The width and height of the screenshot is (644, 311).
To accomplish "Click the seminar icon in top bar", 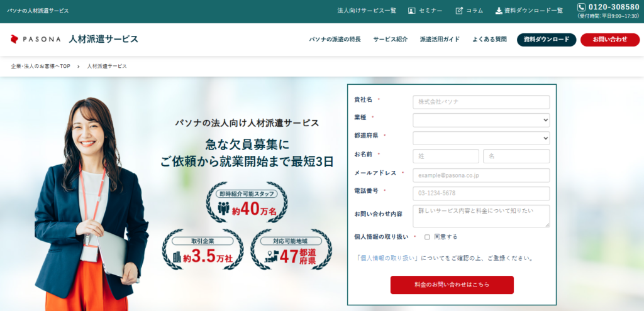I will pyautogui.click(x=411, y=11).
